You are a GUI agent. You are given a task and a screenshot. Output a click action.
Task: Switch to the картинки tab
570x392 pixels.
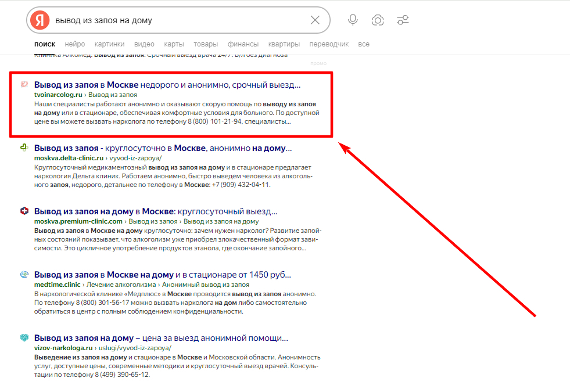109,44
